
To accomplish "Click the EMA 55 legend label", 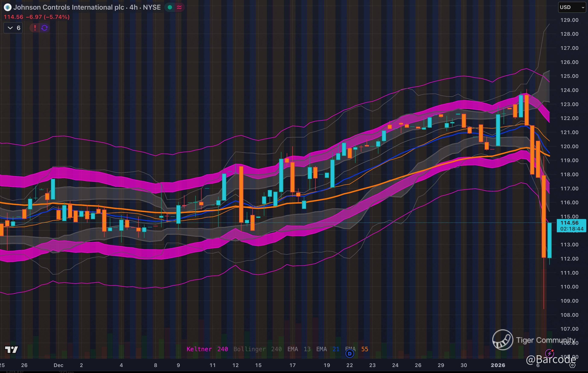I will coord(357,349).
